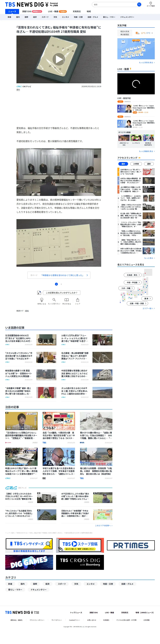This screenshot has width=160, height=644.
Task: Open 2.11 夜のニュース live schedule item
Action: 136,109
